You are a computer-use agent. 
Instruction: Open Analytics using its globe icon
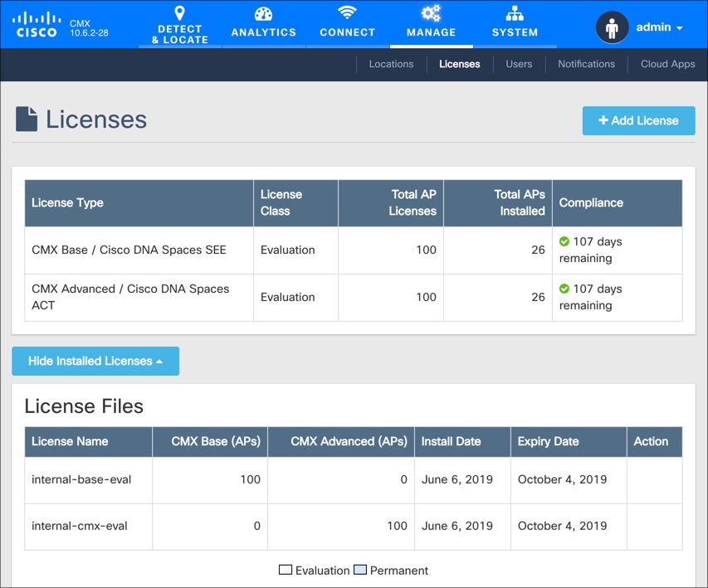[x=264, y=14]
